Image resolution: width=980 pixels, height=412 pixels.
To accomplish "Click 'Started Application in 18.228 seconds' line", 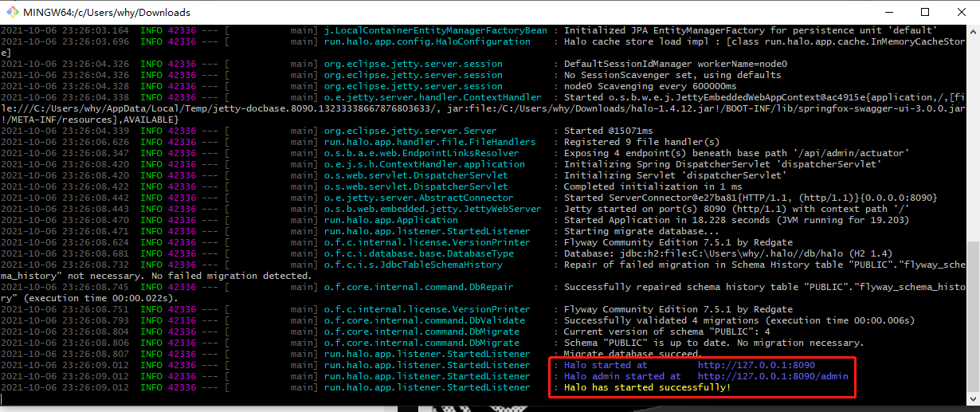I will 736,220.
